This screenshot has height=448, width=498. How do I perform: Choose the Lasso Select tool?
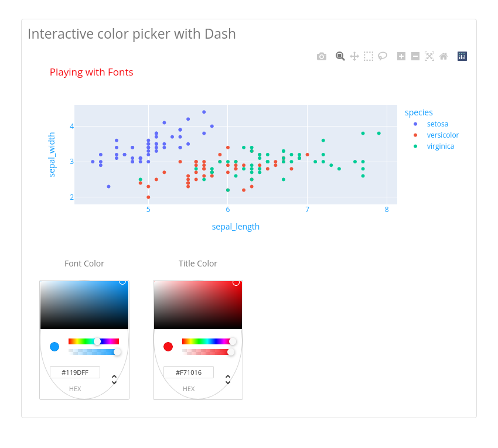click(x=383, y=56)
